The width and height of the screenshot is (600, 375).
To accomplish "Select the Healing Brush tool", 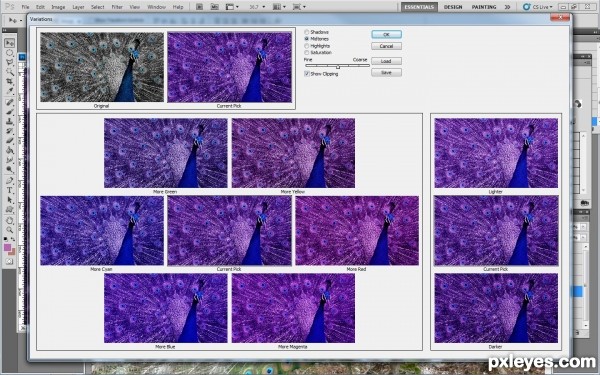I will point(10,102).
